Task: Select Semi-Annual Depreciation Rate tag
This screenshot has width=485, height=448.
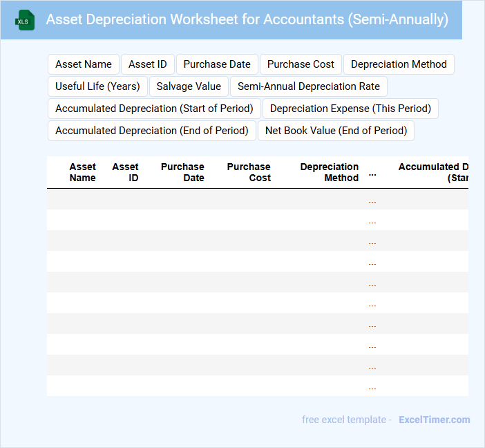Action: coord(309,86)
